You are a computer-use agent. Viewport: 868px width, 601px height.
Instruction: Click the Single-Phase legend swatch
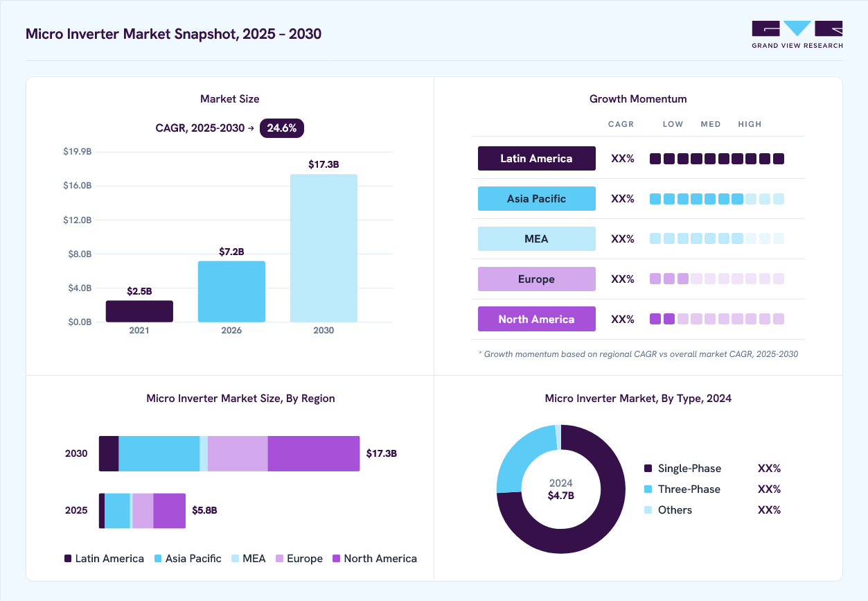click(x=648, y=469)
